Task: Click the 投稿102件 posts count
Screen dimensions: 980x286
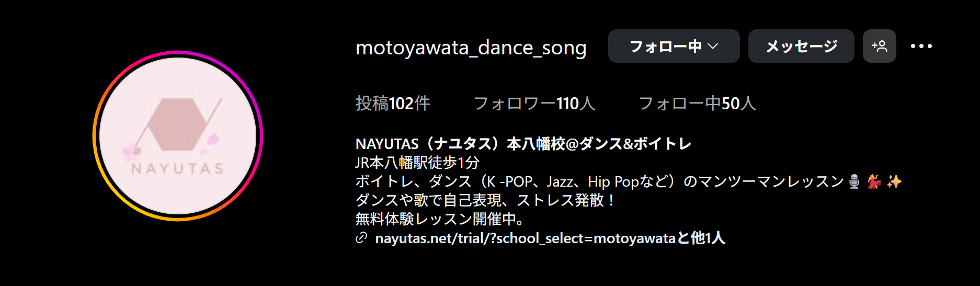Action: 393,104
